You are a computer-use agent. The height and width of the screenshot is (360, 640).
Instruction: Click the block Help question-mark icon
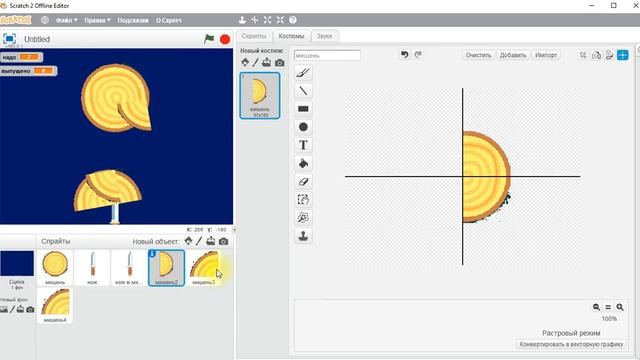coord(293,20)
